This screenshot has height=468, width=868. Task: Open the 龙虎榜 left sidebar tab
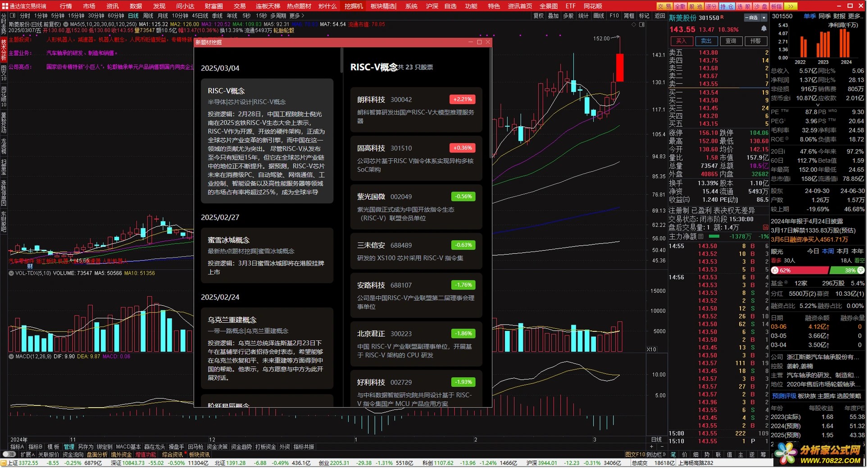click(4, 147)
